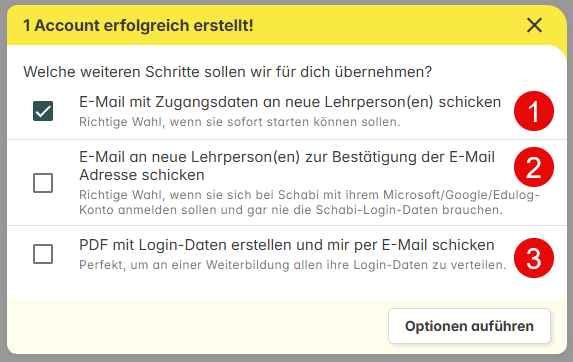Click the question Welche weiteren Schritte text
The width and height of the screenshot is (573, 362).
click(228, 72)
